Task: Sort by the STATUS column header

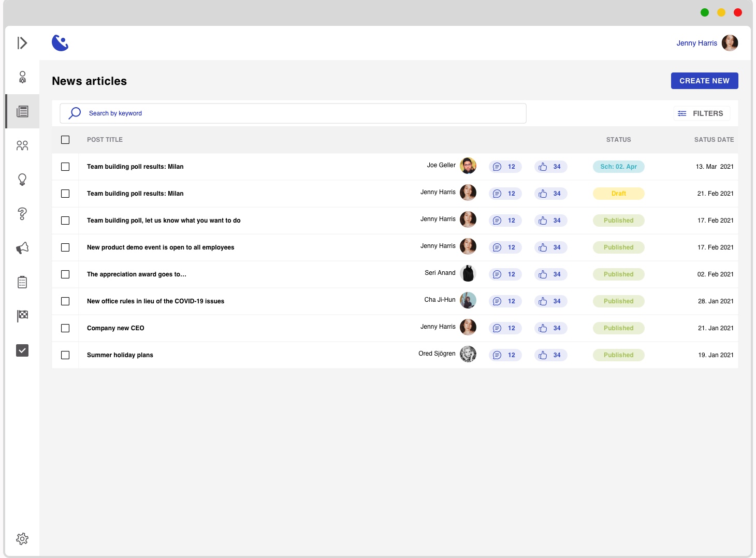Action: pos(618,140)
